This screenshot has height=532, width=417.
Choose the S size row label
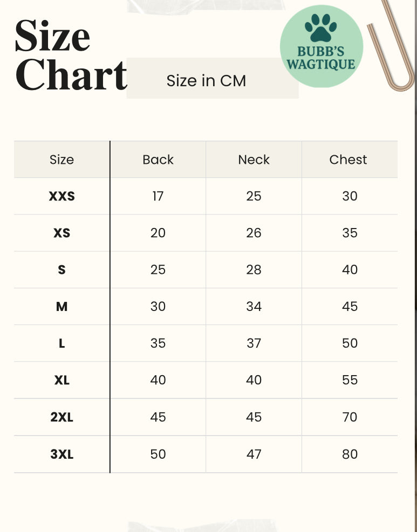pyautogui.click(x=62, y=270)
